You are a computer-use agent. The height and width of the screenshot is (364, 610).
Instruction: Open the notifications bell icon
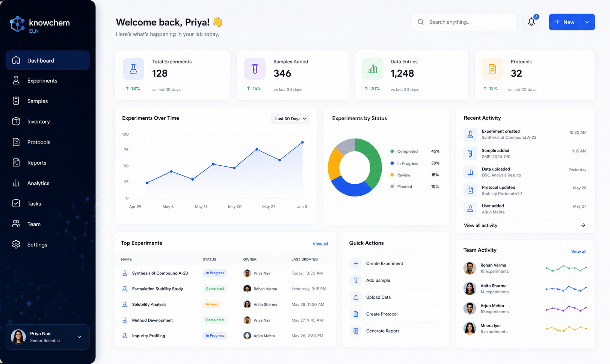(531, 22)
